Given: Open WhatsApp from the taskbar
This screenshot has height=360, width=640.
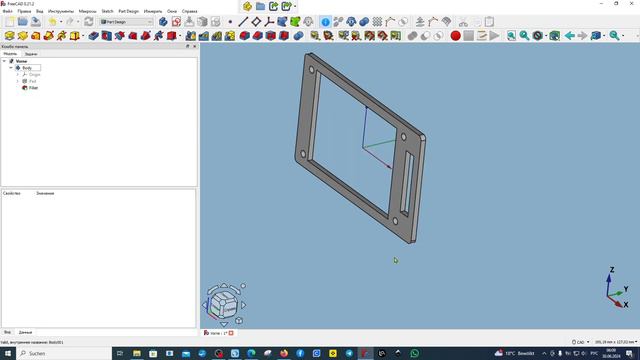Looking at the screenshot, I should coord(415,353).
